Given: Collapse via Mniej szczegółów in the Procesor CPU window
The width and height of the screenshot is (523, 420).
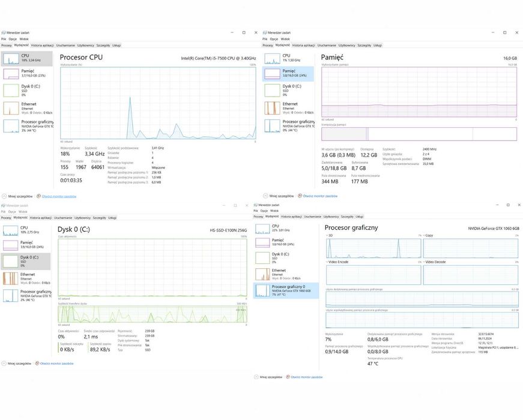Looking at the screenshot, I should coord(17,196).
